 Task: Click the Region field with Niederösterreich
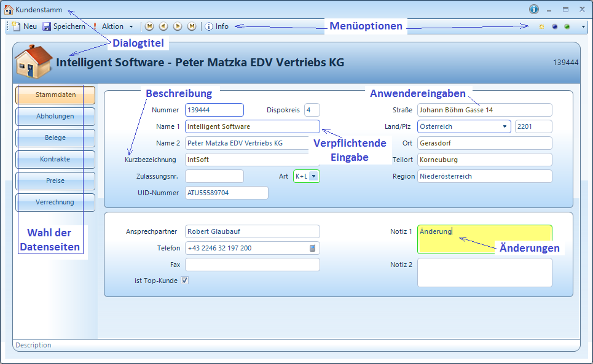[x=484, y=176]
